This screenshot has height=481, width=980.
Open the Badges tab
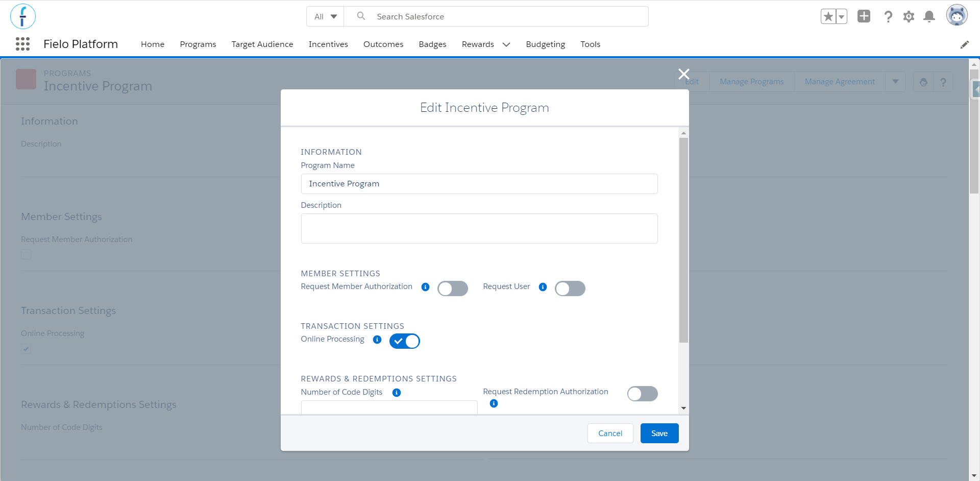433,44
